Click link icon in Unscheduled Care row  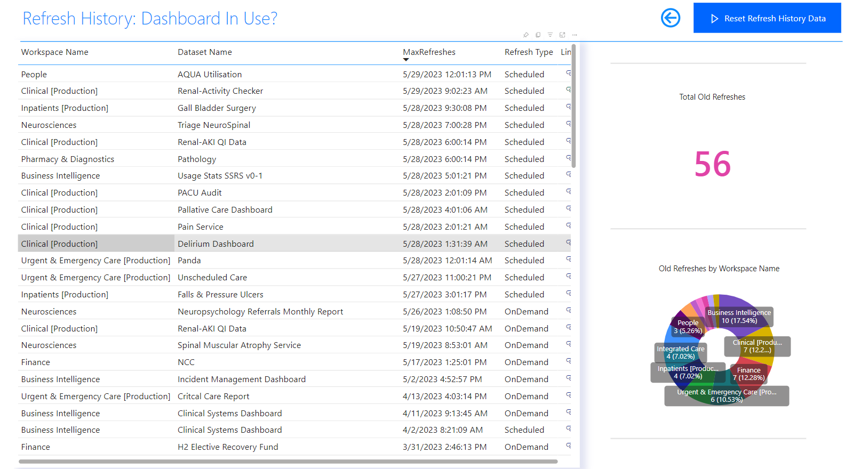569,277
